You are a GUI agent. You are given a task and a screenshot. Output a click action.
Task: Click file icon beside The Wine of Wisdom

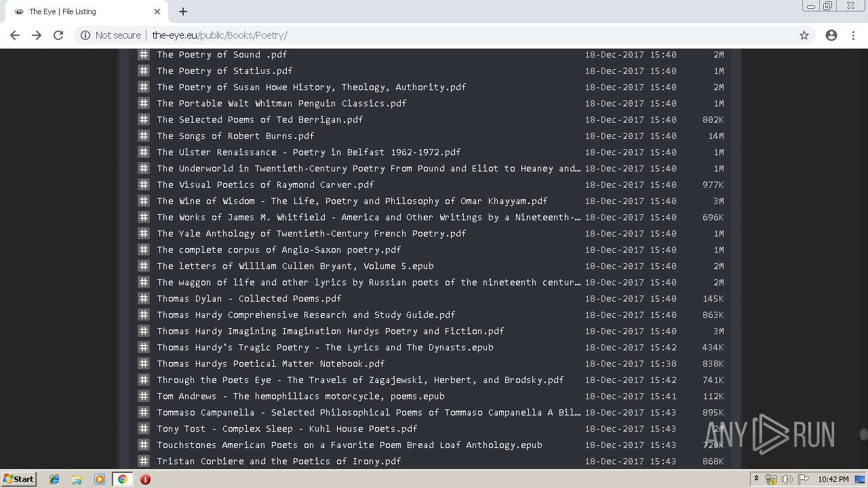pyautogui.click(x=144, y=201)
